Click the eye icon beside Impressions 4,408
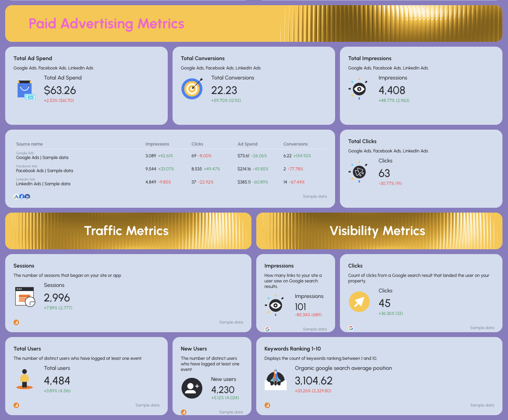Viewport: 508px width, 420px height. tap(359, 89)
